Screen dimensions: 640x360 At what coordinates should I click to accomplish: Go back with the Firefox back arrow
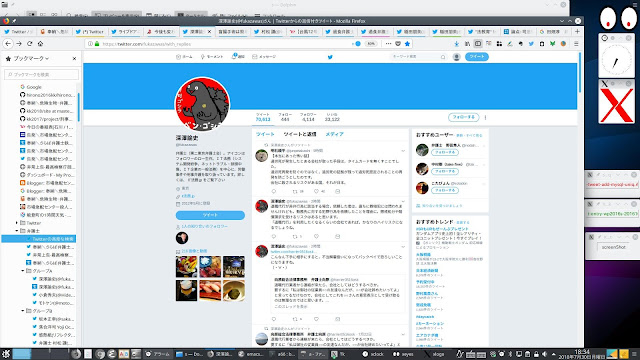[8, 44]
